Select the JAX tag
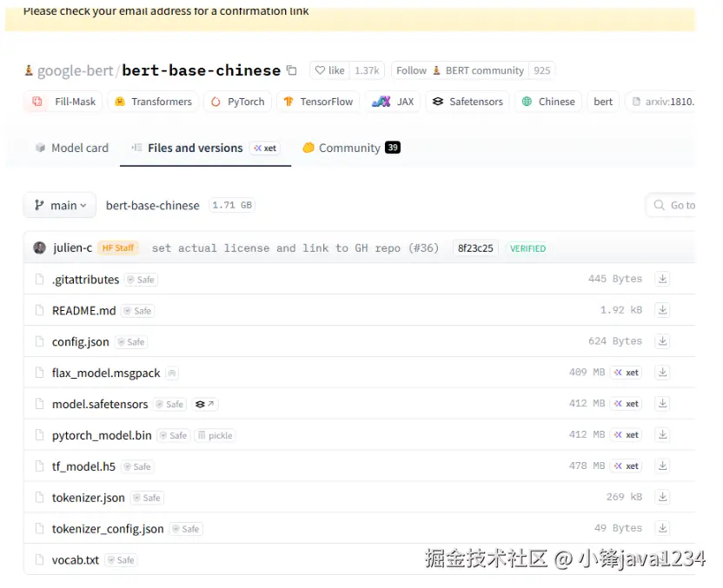This screenshot has height=588, width=723. pos(393,102)
